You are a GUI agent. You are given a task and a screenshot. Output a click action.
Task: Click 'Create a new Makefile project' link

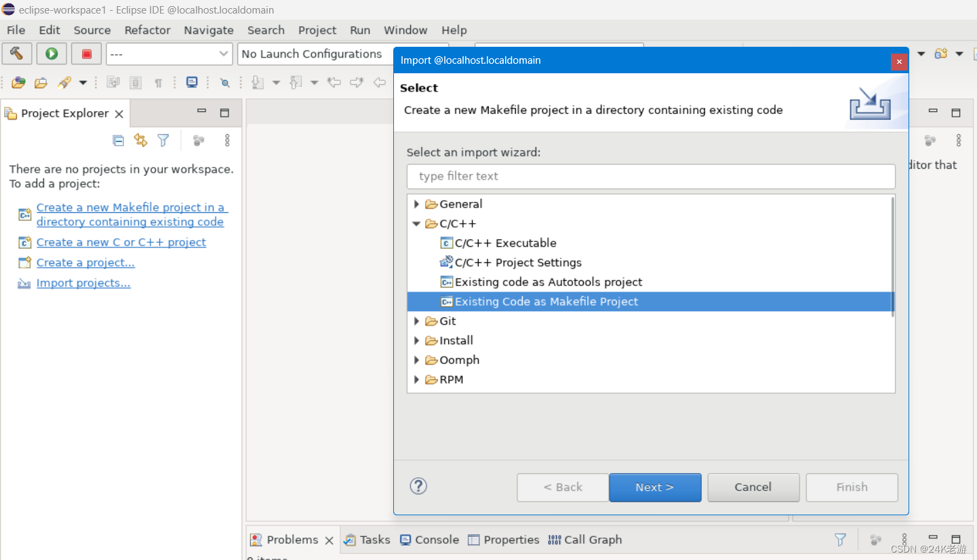point(132,214)
